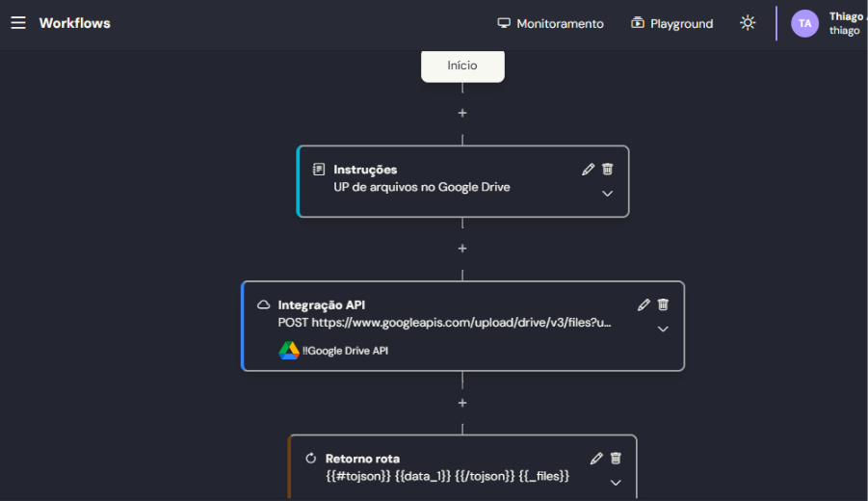The image size is (868, 501).
Task: Click the POST googleapis upload URL text
Action: coord(444,322)
